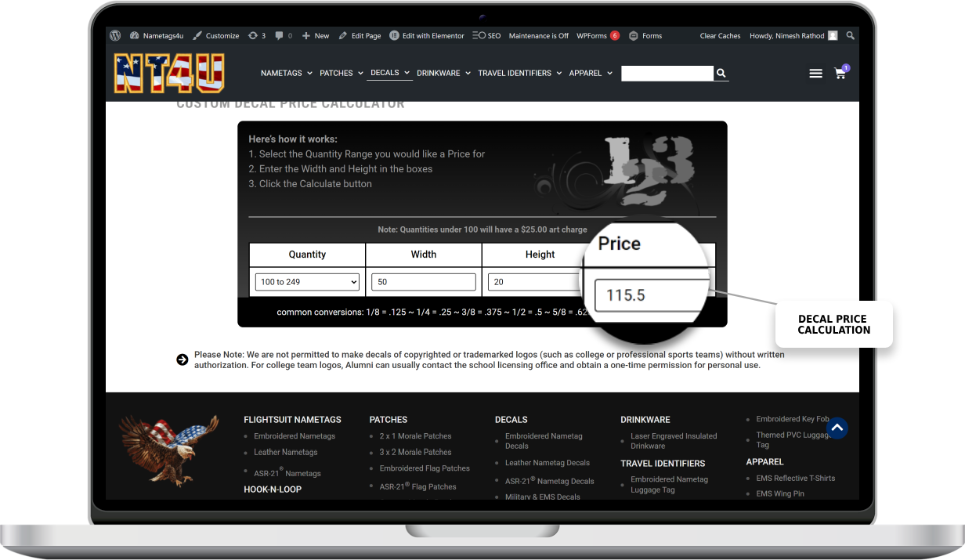This screenshot has height=560, width=965.
Task: Click into the Width input field
Action: (x=424, y=282)
